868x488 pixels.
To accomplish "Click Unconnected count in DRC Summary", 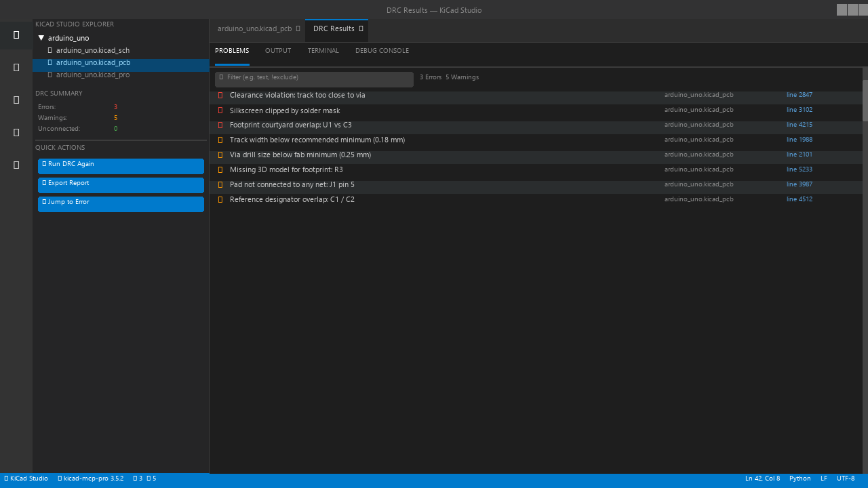I will pos(115,129).
